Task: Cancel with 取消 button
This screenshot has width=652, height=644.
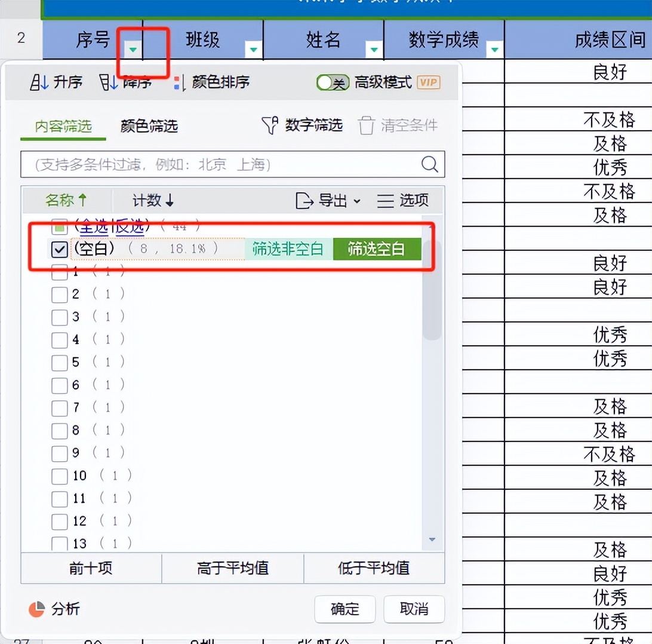Action: pos(414,609)
